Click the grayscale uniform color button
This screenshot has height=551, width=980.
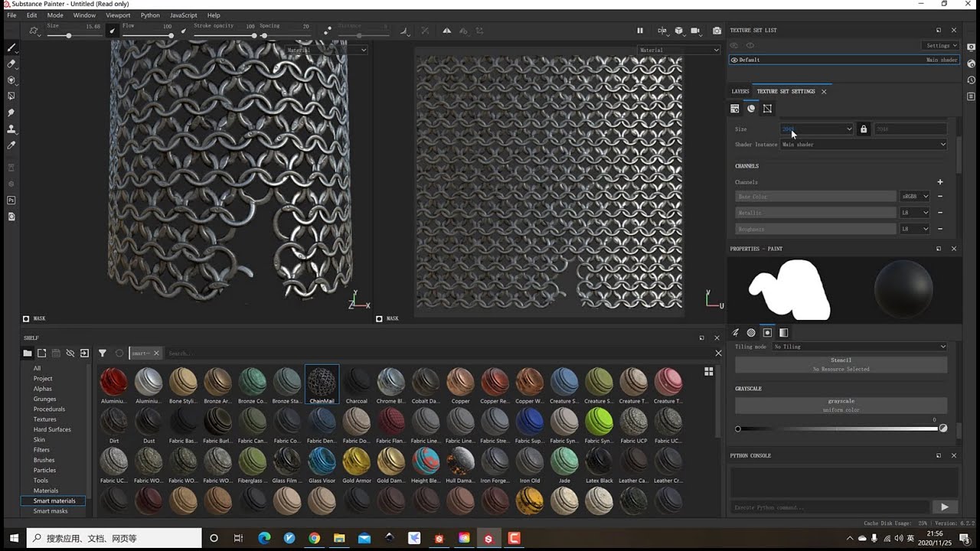coord(841,406)
